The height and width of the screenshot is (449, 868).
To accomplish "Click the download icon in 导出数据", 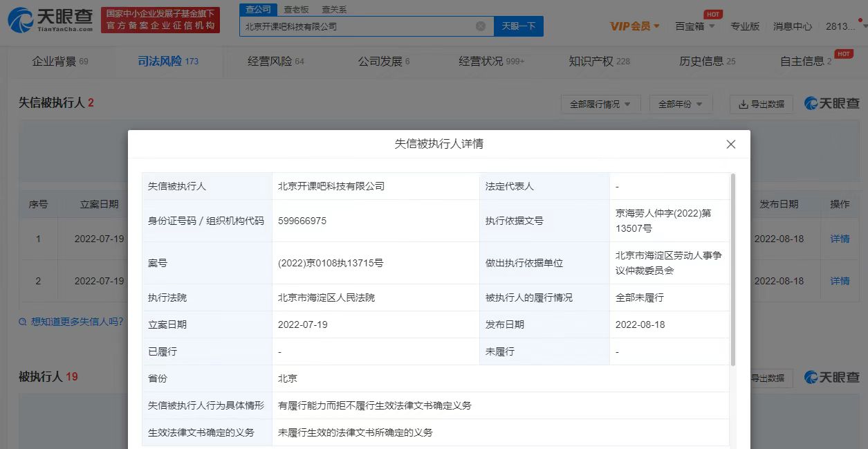I will pos(744,104).
